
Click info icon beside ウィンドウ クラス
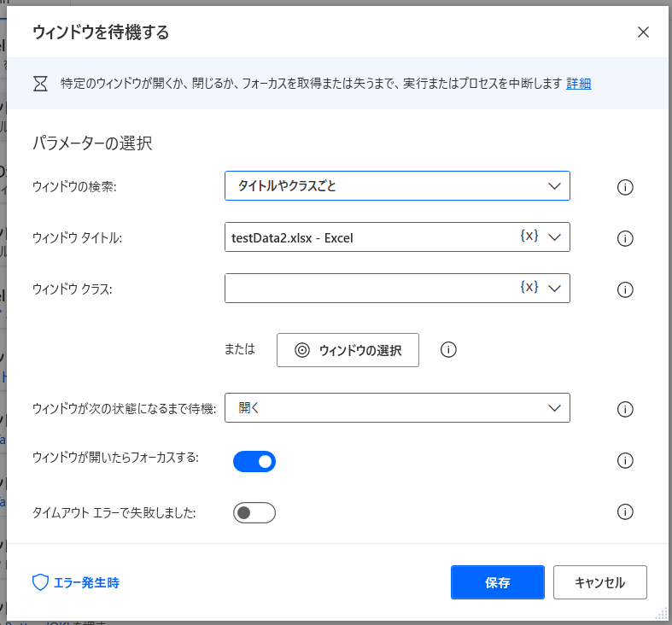click(624, 289)
